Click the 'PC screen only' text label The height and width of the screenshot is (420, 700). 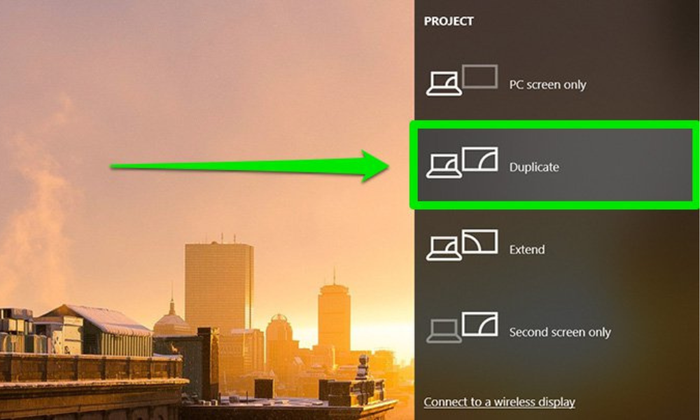coord(547,85)
